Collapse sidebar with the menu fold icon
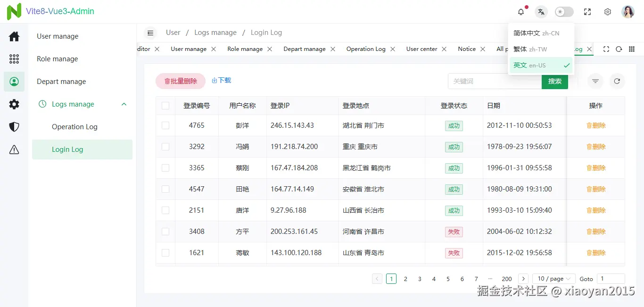The image size is (644, 307). 150,33
